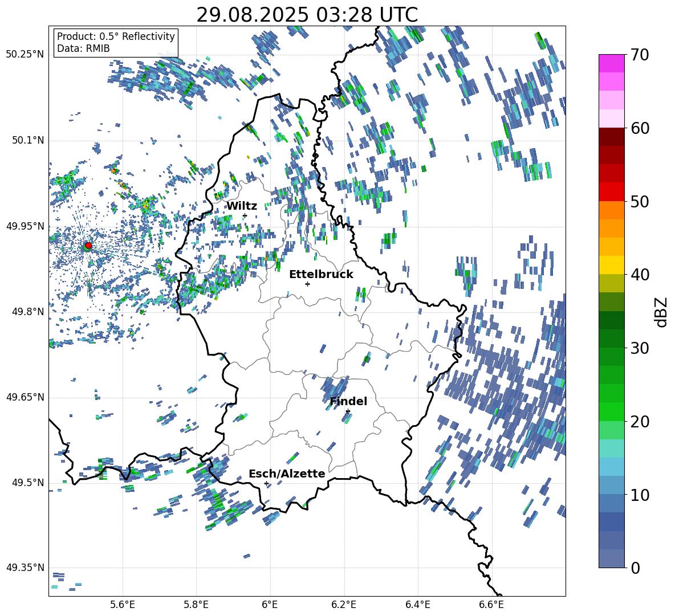
Task: Click the 10 value on colorbar
Action: 640,495
